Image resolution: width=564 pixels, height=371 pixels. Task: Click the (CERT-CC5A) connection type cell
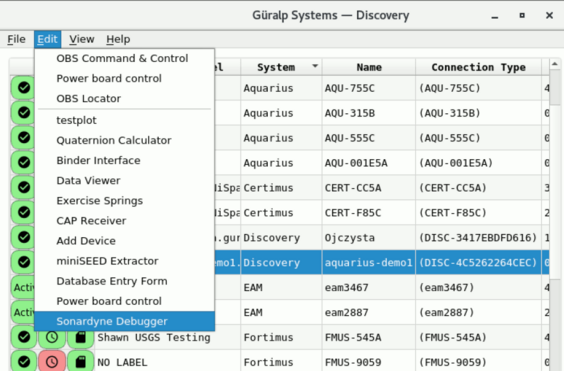(x=478, y=188)
